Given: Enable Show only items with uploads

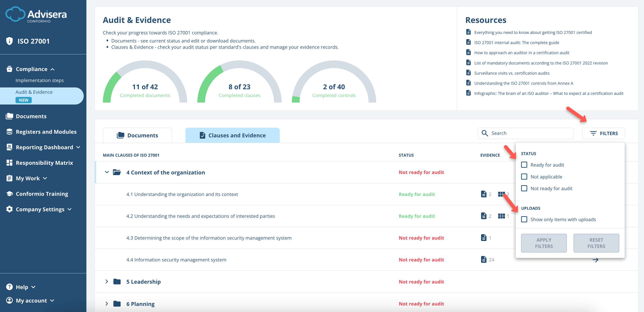Looking at the screenshot, I should point(525,219).
